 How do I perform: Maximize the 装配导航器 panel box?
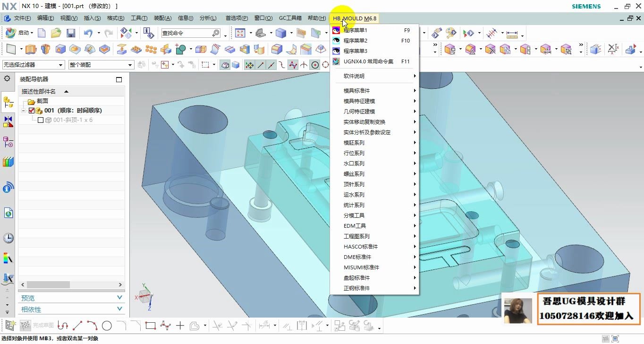(119, 79)
